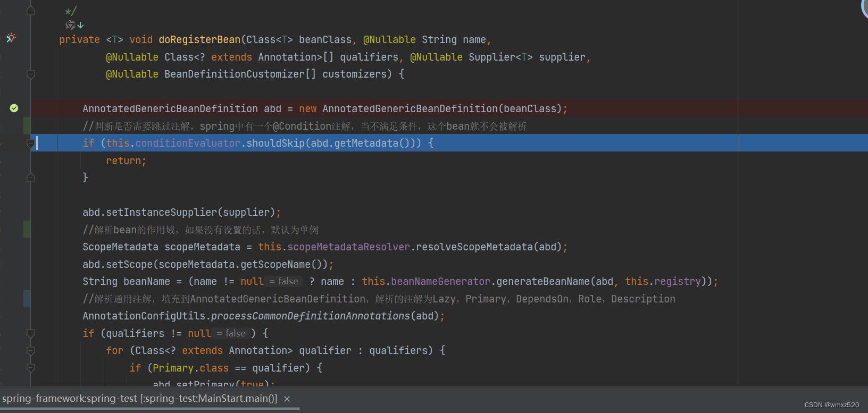Click abd.setScope call

click(x=118, y=264)
